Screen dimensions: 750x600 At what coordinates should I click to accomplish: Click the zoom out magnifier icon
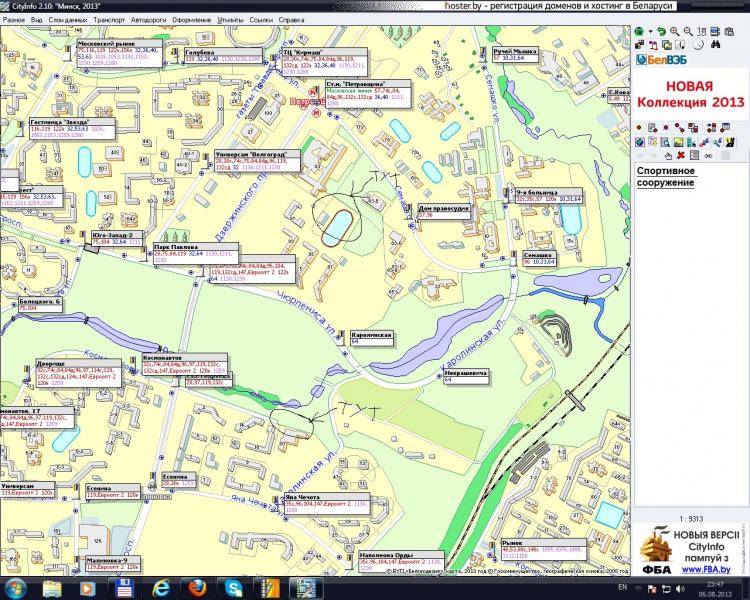pos(689,31)
